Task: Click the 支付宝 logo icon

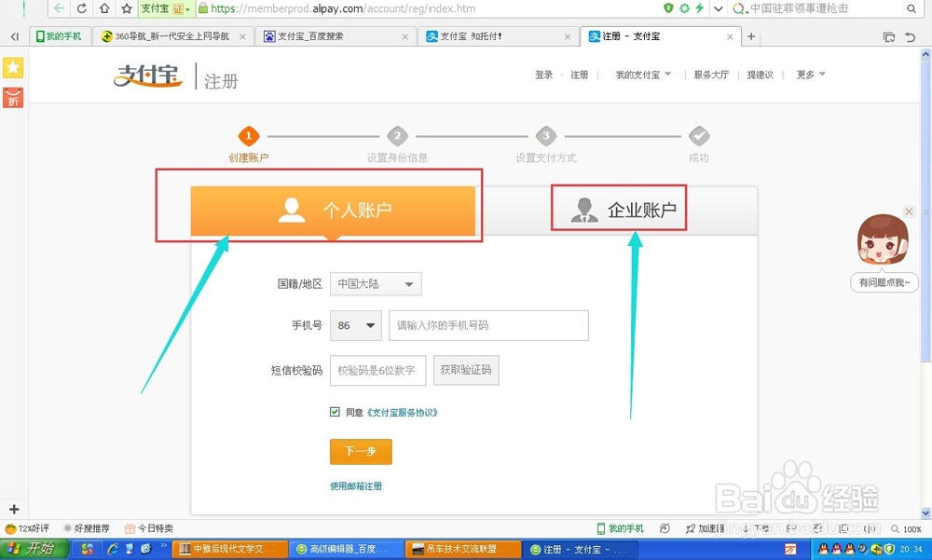Action: pyautogui.click(x=145, y=77)
